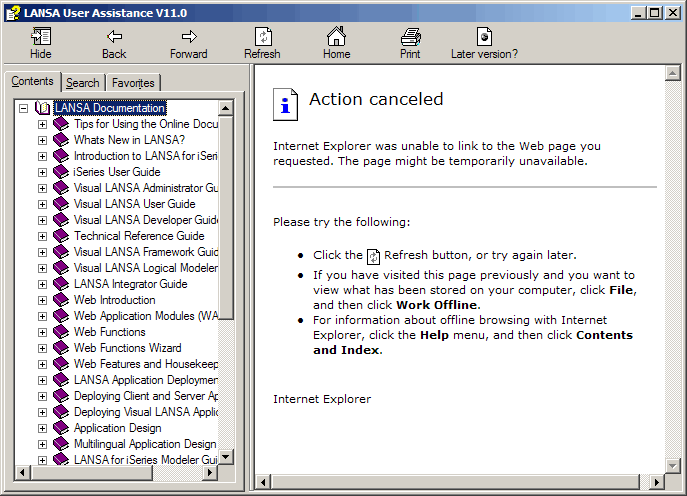Viewport: 687px width, 496px height.
Task: Click the info icon beside Action canceled
Action: pyautogui.click(x=285, y=104)
